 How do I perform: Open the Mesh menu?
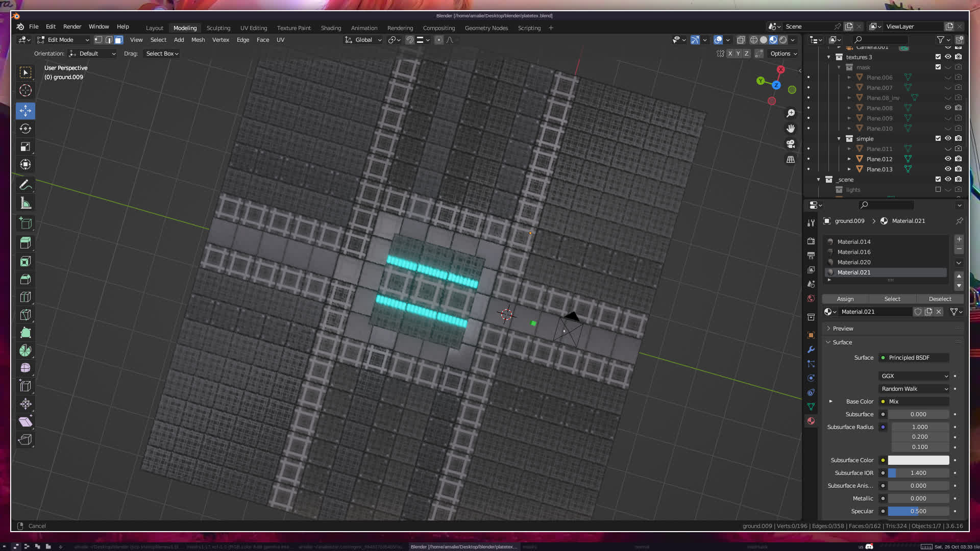[x=198, y=40]
